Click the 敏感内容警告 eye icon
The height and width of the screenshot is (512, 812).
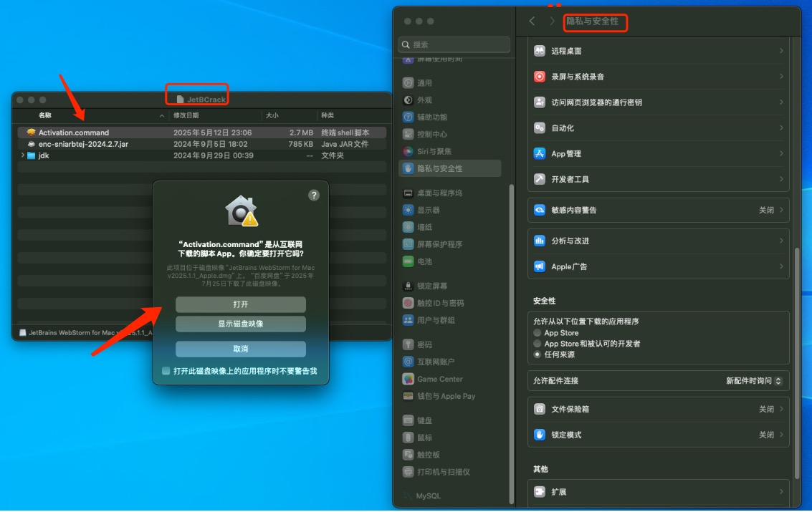pos(540,210)
